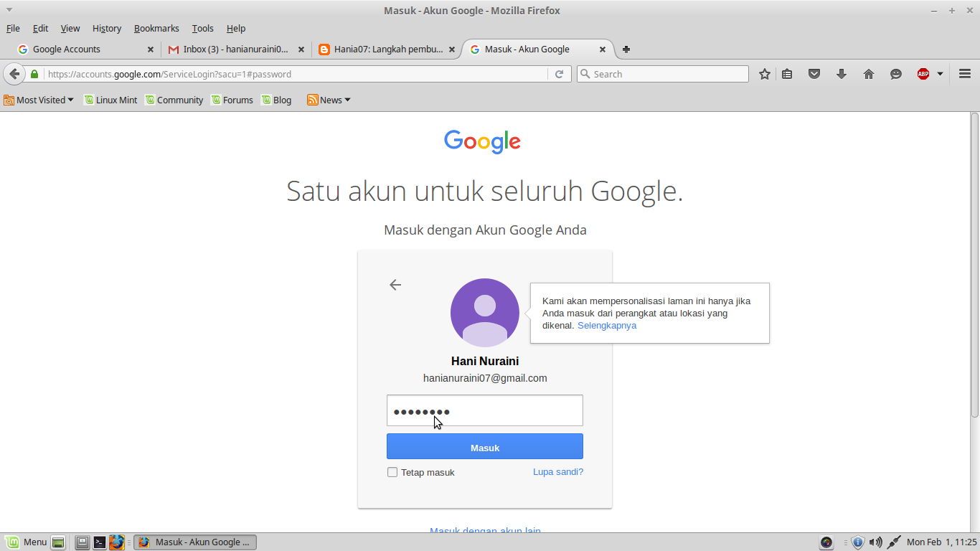
Task: Open the File menu
Action: tap(13, 29)
